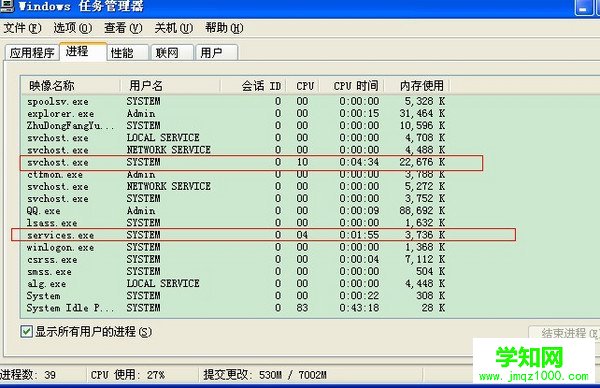Image resolution: width=600 pixels, height=388 pixels.
Task: Select the QQ.exe process row
Action: [235, 211]
